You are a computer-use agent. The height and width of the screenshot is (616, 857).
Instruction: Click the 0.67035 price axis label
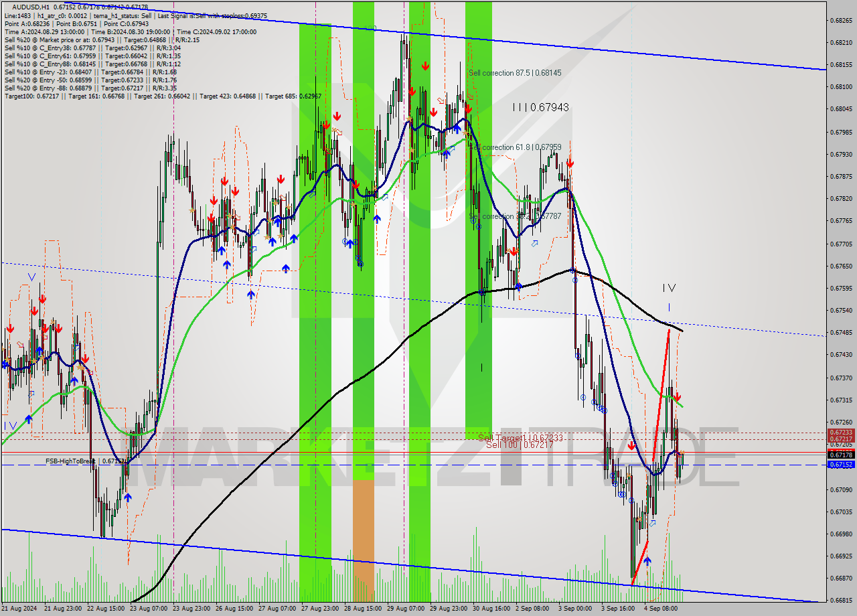(841, 512)
